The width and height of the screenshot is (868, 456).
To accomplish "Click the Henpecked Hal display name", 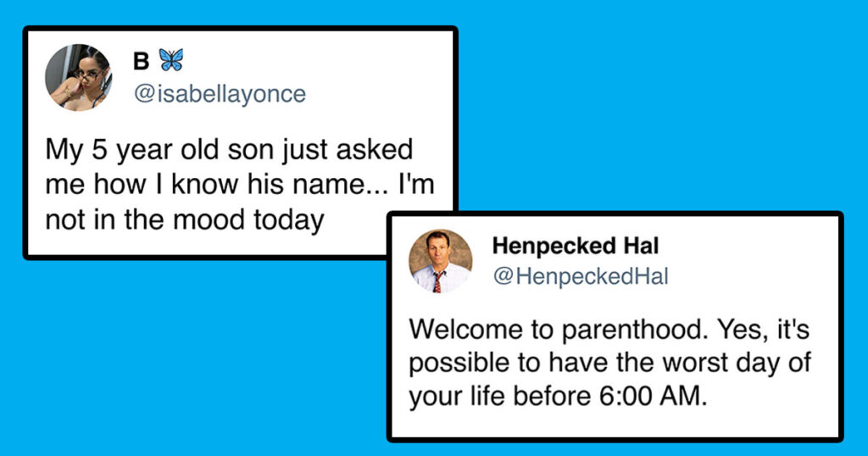I will 576,246.
